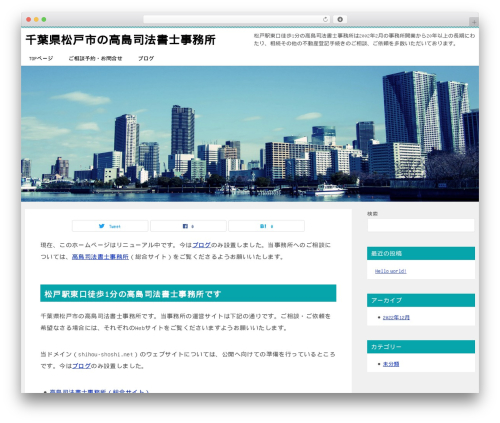Open the ご相談予約・お問合せ menu item

95,58
